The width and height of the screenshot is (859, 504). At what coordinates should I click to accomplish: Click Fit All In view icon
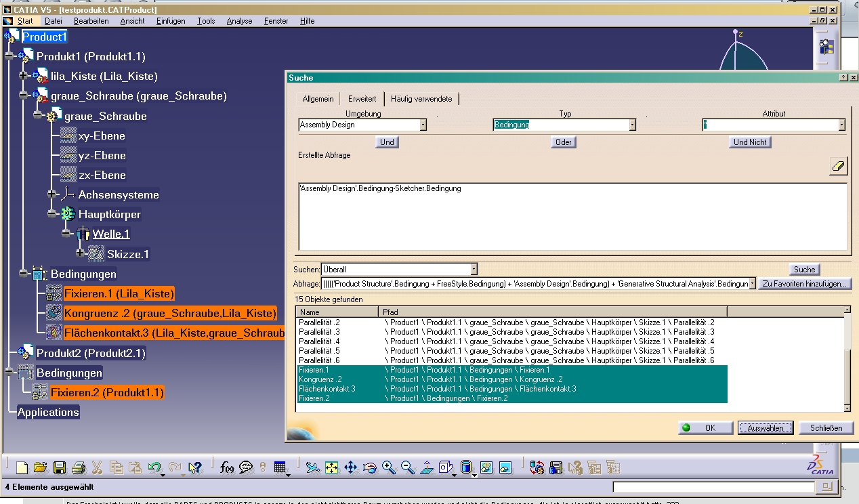click(x=331, y=467)
